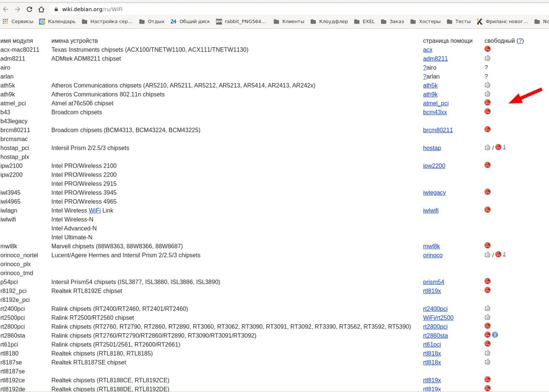
Task: Open rtl819x link in r8192_pci row
Action: pos(432,291)
